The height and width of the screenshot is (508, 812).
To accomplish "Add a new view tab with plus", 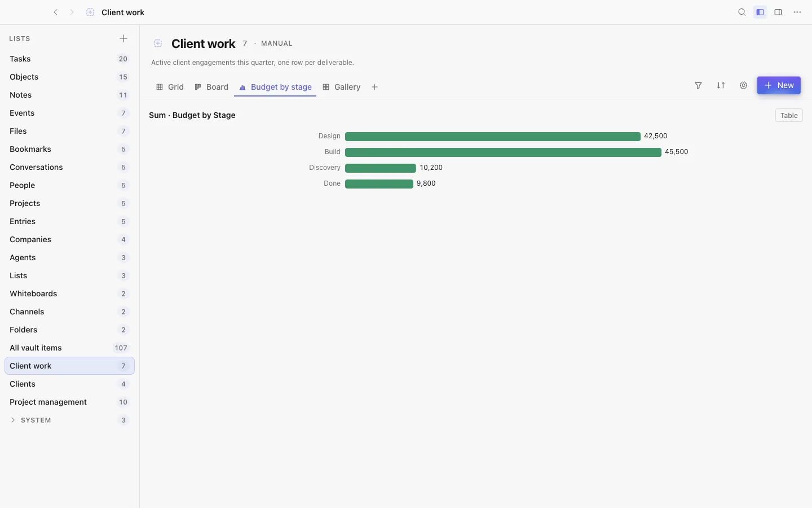I will point(374,87).
